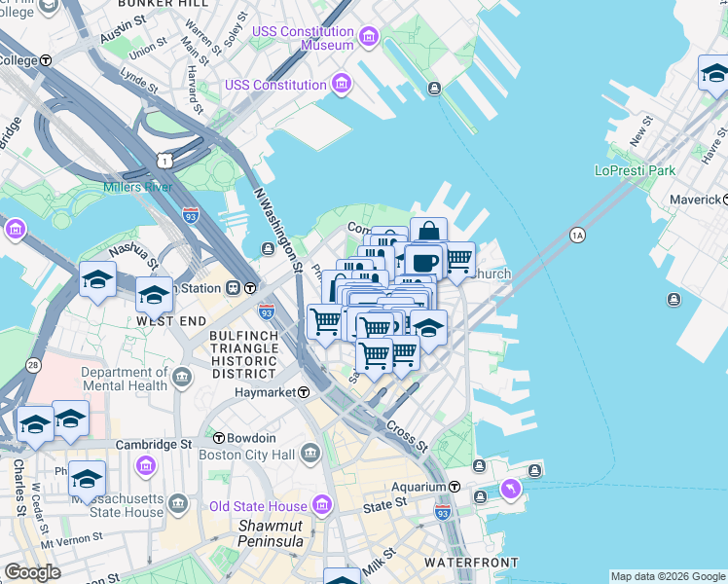Open the North Station train icon
The image size is (728, 584).
pyautogui.click(x=233, y=288)
